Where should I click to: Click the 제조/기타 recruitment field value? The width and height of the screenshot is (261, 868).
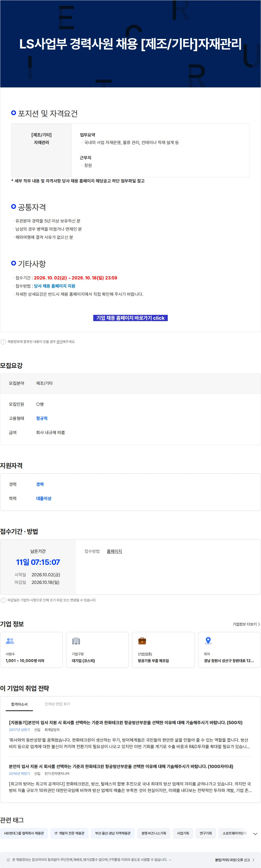44,383
